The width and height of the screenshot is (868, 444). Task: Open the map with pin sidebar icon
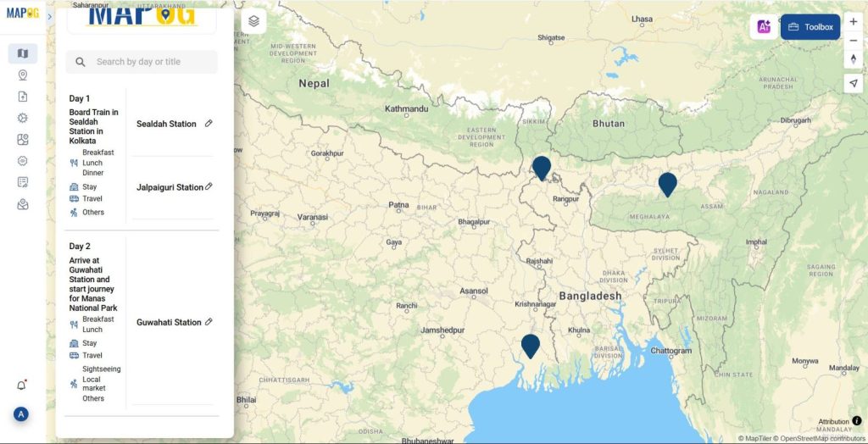[23, 140]
